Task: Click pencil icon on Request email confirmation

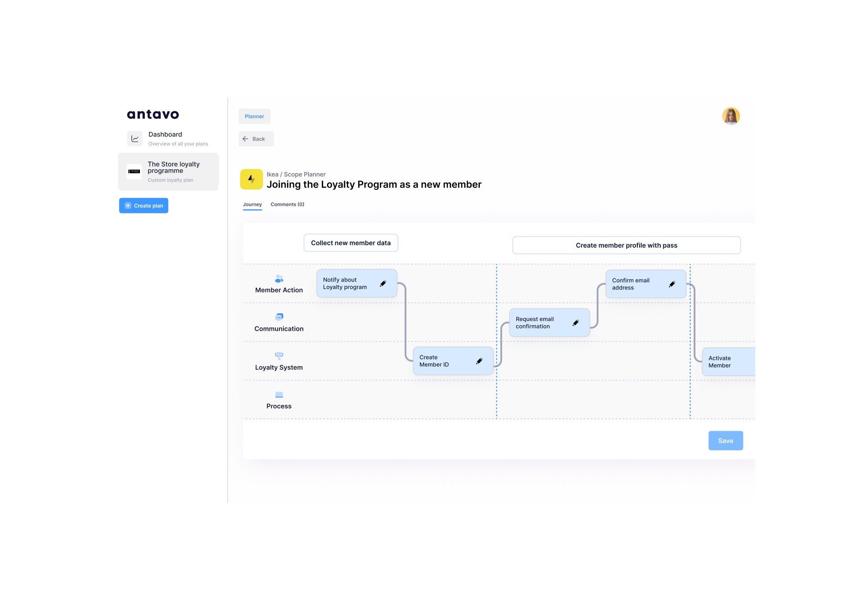Action: pos(575,323)
